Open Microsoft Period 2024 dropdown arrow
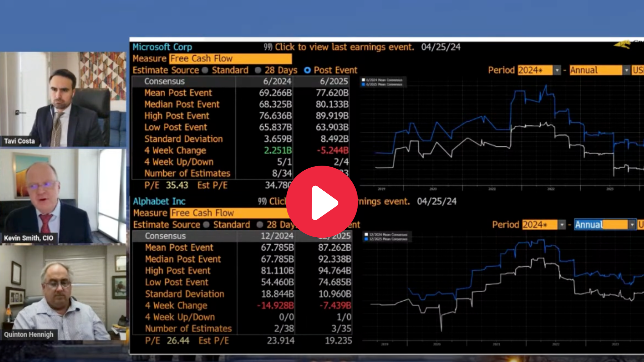 tap(557, 70)
